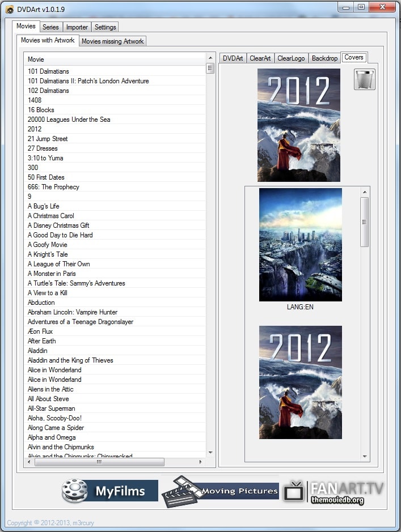Click the movie list scroll-up arrow
401x532 pixels.
(x=210, y=58)
